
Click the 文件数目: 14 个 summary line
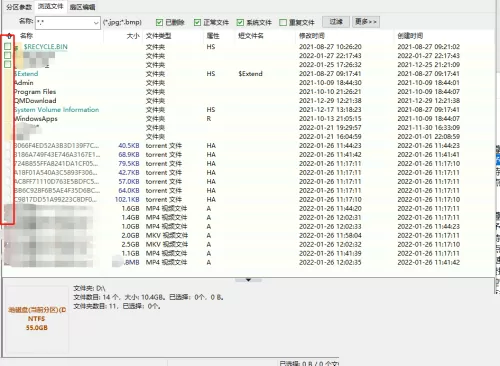[x=149, y=297]
